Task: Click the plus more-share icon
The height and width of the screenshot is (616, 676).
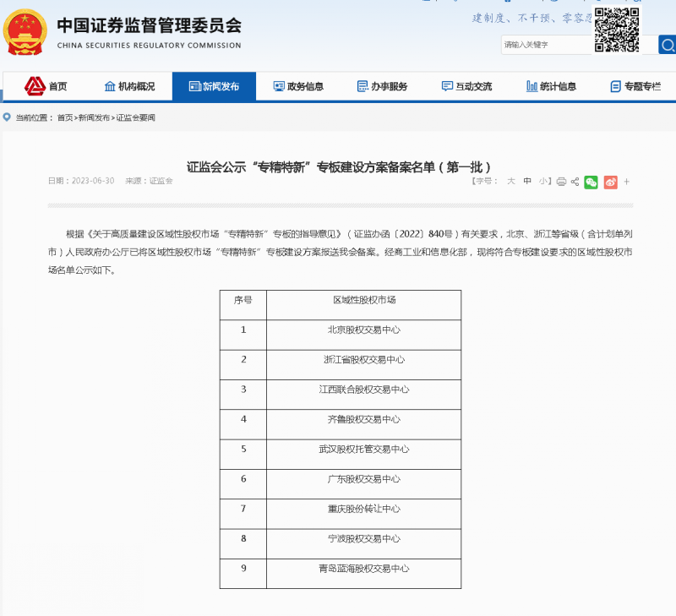Action: tap(627, 182)
